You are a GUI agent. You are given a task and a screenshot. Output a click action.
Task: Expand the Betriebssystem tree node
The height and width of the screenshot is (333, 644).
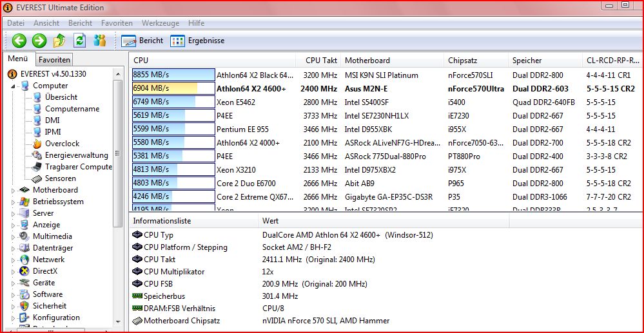pos(13,202)
